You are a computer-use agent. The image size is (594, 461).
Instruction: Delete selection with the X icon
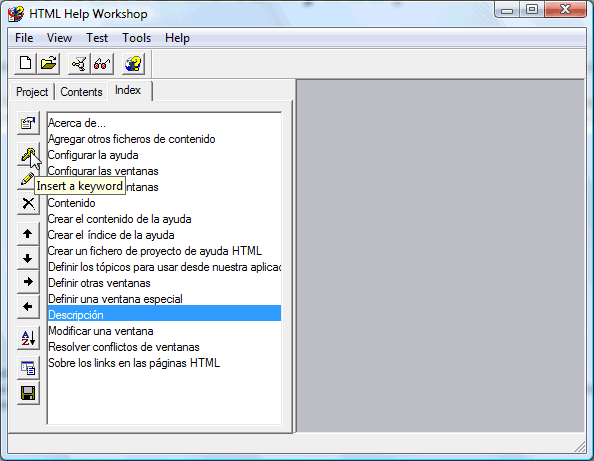point(28,203)
